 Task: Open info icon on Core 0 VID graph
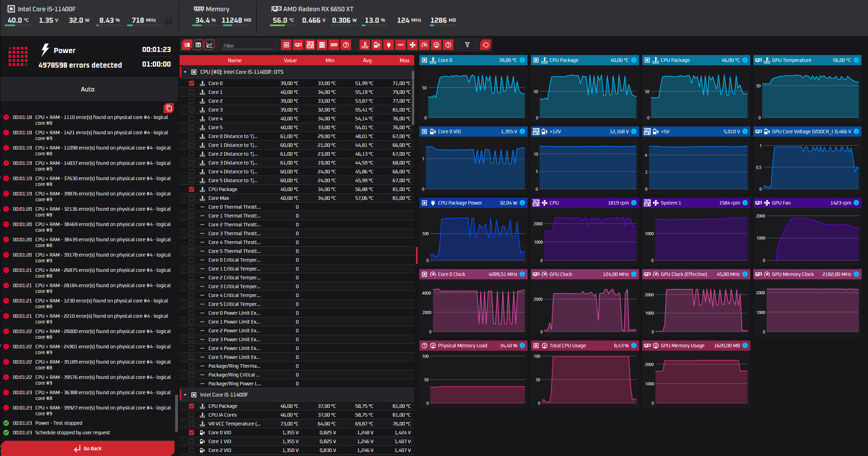point(522,131)
